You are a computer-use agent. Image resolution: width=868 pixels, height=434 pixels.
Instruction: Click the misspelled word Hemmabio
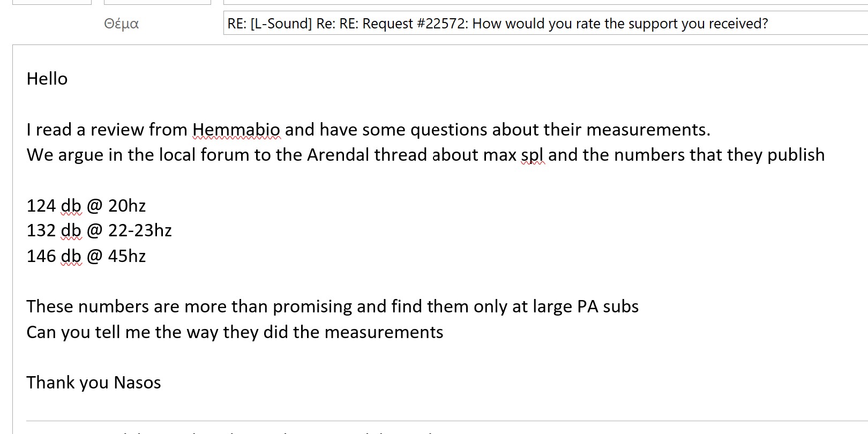coord(236,130)
